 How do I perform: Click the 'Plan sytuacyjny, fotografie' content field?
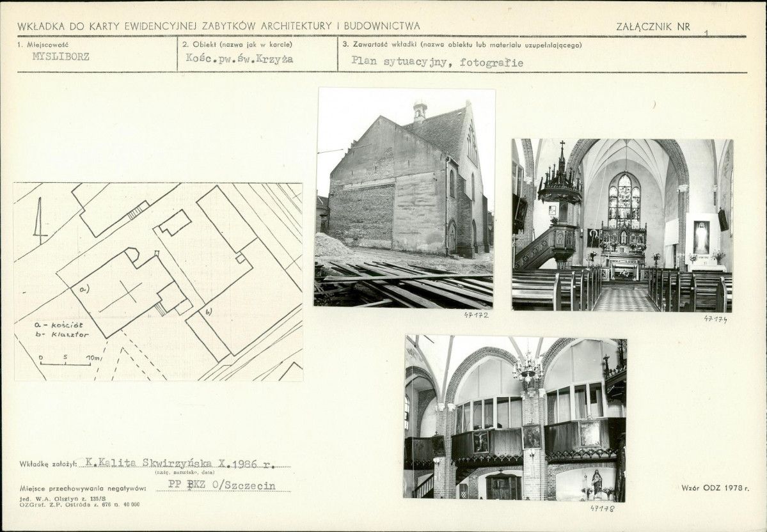(437, 63)
